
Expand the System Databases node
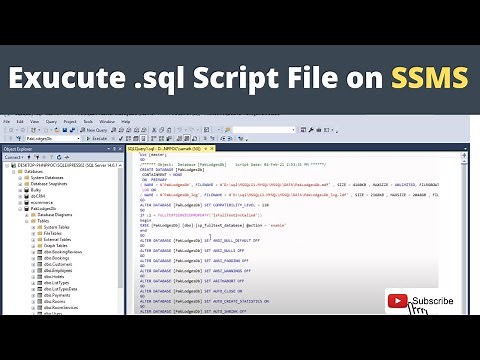click(x=20, y=178)
